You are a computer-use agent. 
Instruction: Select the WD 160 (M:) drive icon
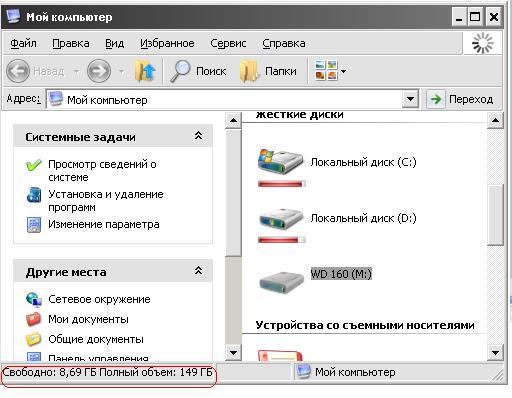tap(281, 282)
